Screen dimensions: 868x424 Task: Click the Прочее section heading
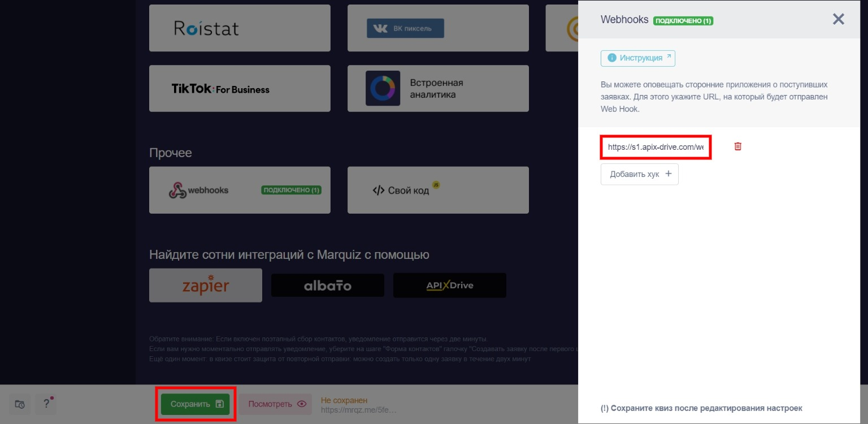coord(171,153)
